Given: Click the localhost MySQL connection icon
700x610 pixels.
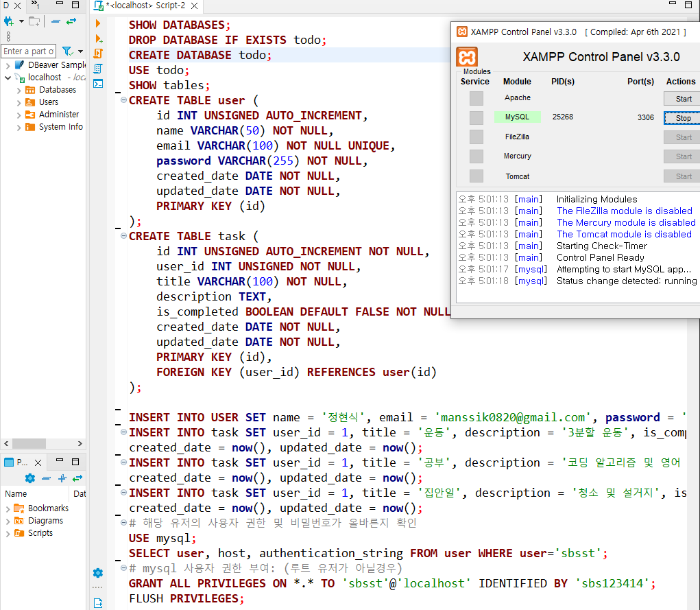Looking at the screenshot, I should coord(20,78).
